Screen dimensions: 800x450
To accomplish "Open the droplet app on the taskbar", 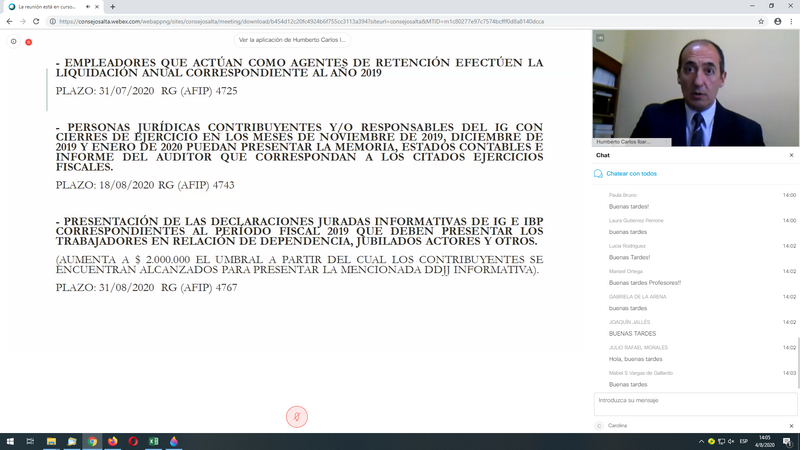I will pyautogui.click(x=174, y=441).
